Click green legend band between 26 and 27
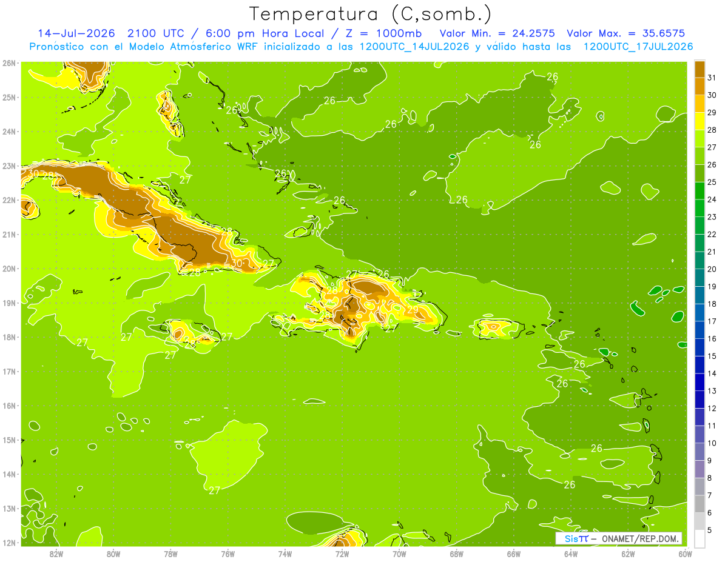Image resolution: width=728 pixels, height=562 pixels. (x=699, y=156)
